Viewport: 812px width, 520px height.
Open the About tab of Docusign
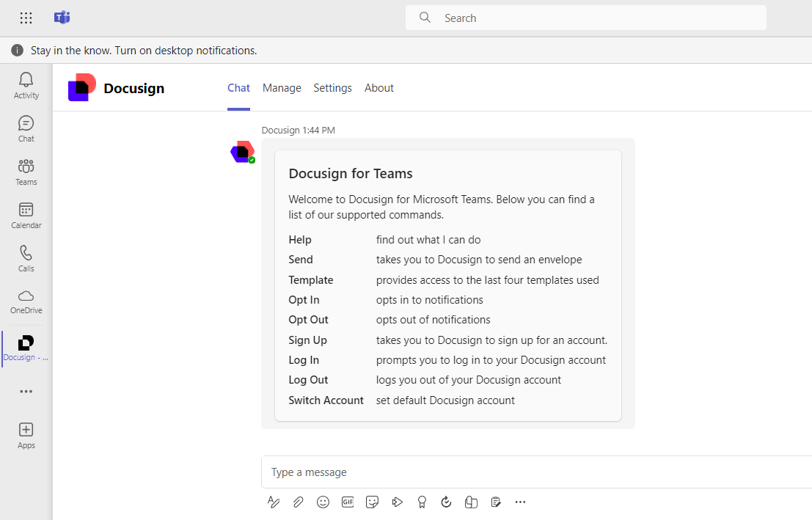[378, 87]
